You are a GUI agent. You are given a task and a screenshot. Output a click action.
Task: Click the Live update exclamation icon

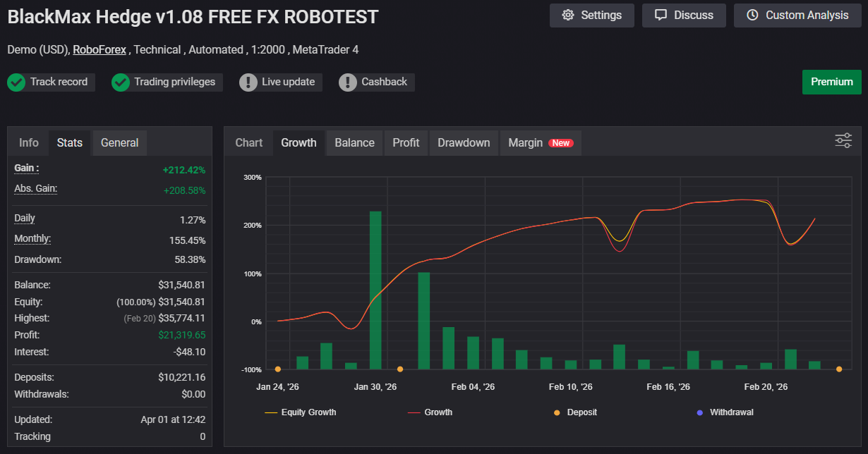pyautogui.click(x=248, y=82)
